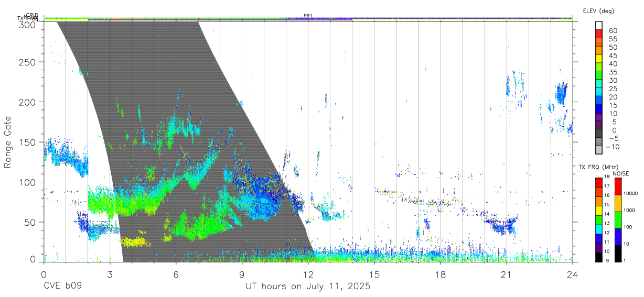Viewport: 644px width, 297px height.
Task: Select dark gray ELEV swatch between -5 and 0
Action: 599,134
